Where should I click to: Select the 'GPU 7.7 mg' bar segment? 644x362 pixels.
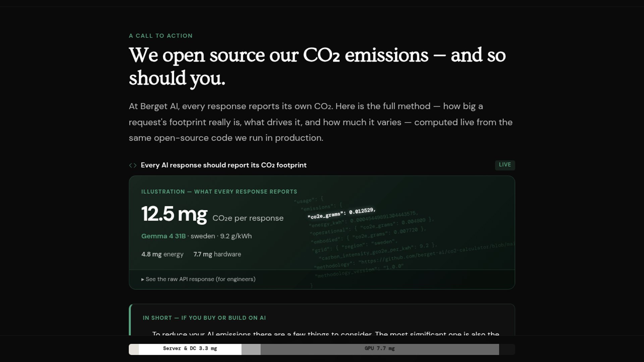point(380,349)
